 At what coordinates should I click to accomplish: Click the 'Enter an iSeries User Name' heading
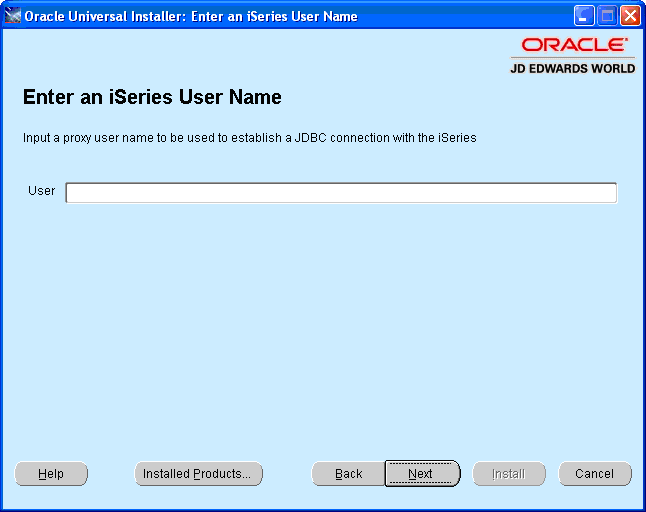152,97
